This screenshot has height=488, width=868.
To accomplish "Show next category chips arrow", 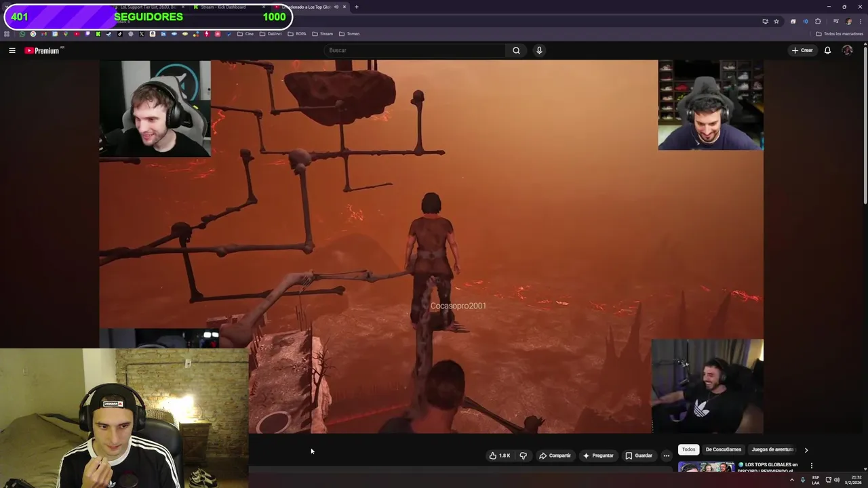I will 806,449.
